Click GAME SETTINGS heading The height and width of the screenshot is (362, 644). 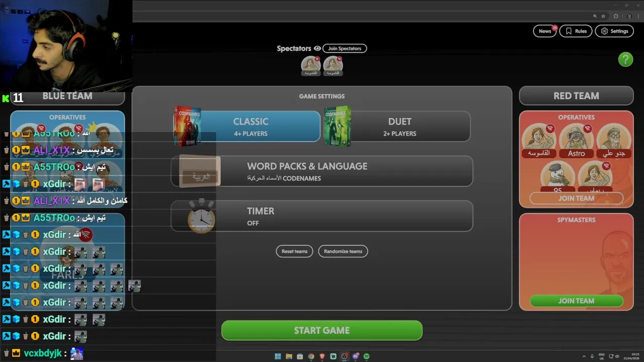pyautogui.click(x=322, y=96)
